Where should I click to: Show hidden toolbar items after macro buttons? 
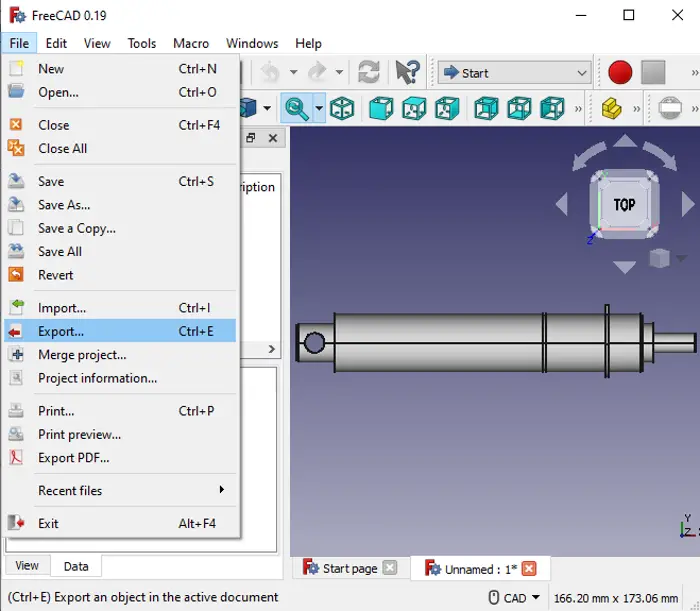tap(694, 72)
